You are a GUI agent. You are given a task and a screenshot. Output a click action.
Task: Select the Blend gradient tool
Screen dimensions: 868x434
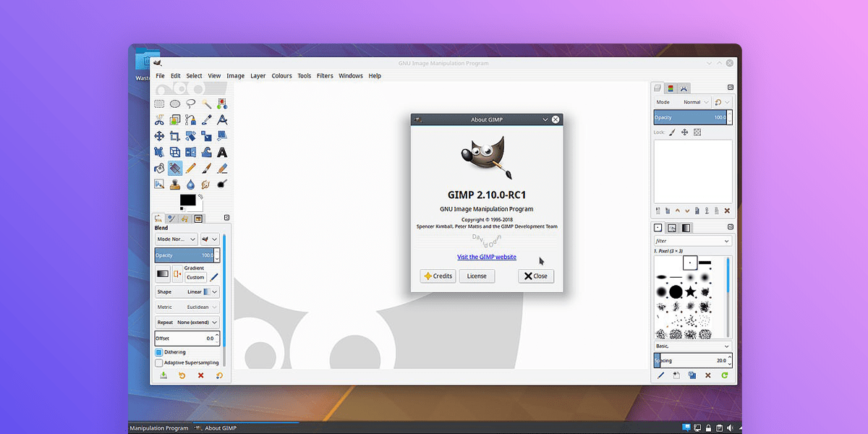(x=175, y=168)
